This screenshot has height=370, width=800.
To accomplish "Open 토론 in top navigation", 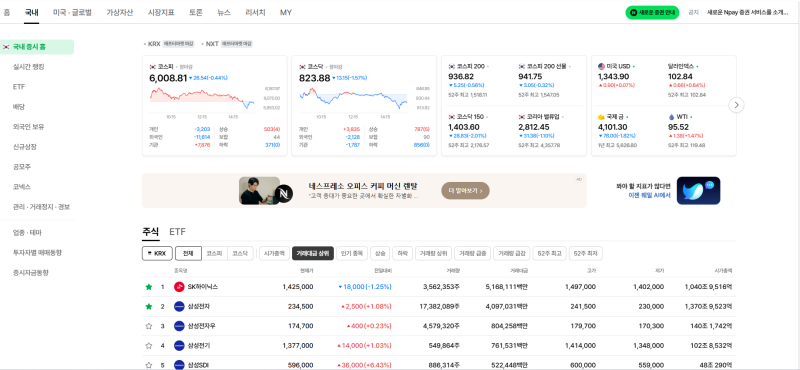I will (x=195, y=13).
